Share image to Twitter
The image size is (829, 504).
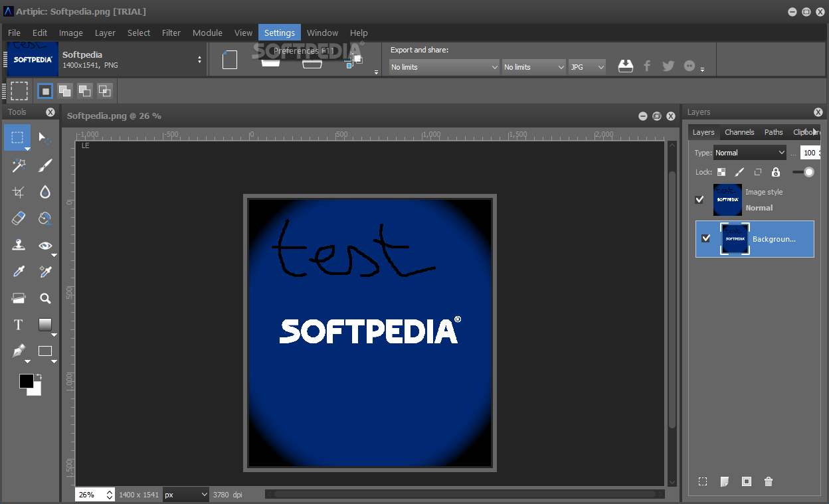(x=668, y=66)
